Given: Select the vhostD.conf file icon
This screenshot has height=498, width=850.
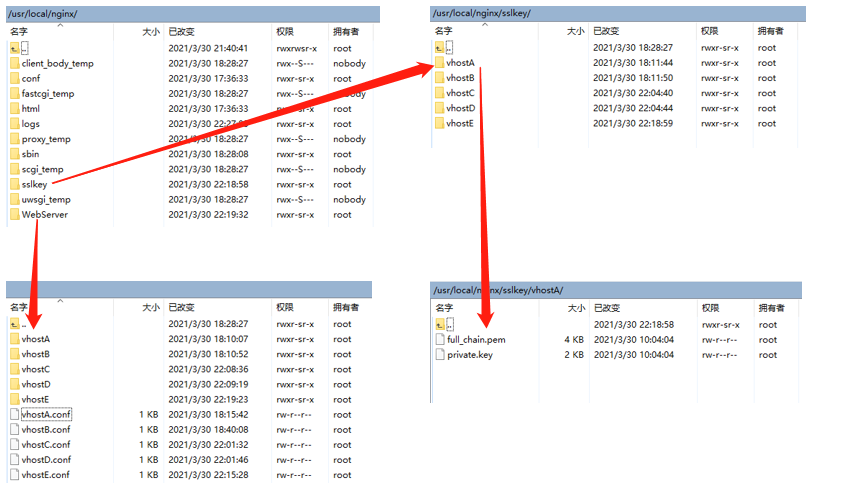Looking at the screenshot, I should coord(15,460).
